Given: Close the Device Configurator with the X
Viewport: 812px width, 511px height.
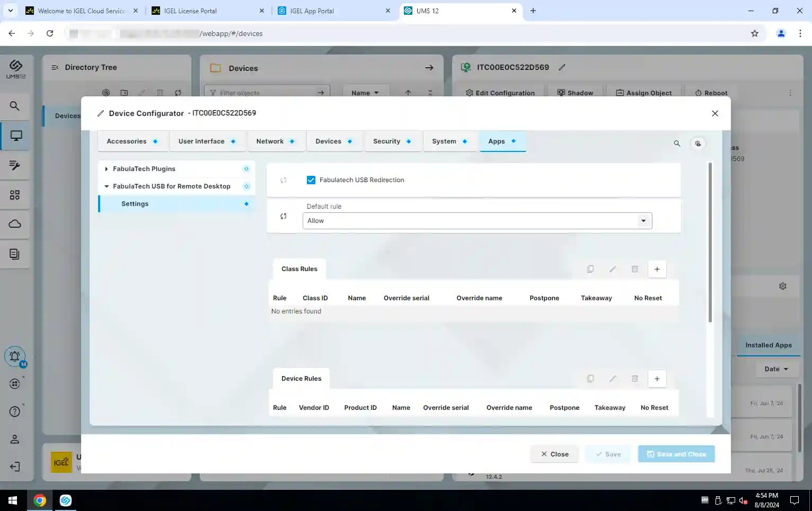Looking at the screenshot, I should click(x=715, y=113).
